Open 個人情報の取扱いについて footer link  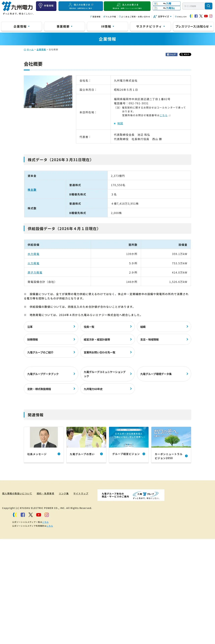[x=17, y=494]
